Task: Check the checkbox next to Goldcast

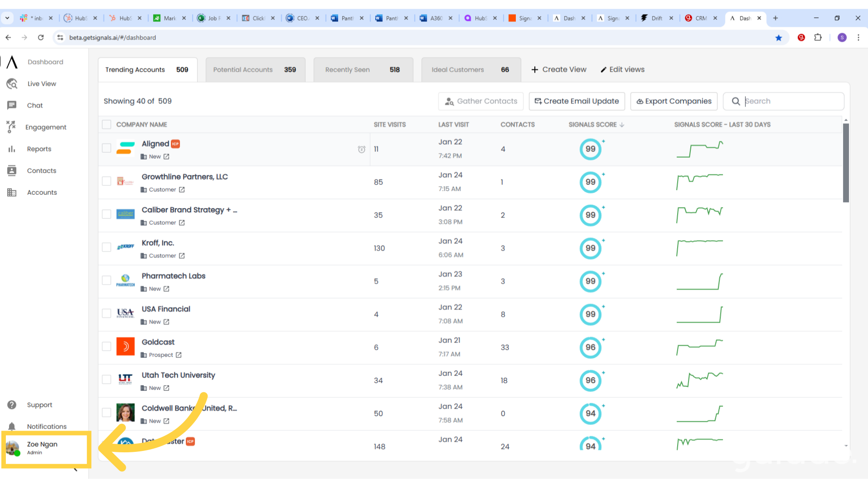Action: pos(106,347)
